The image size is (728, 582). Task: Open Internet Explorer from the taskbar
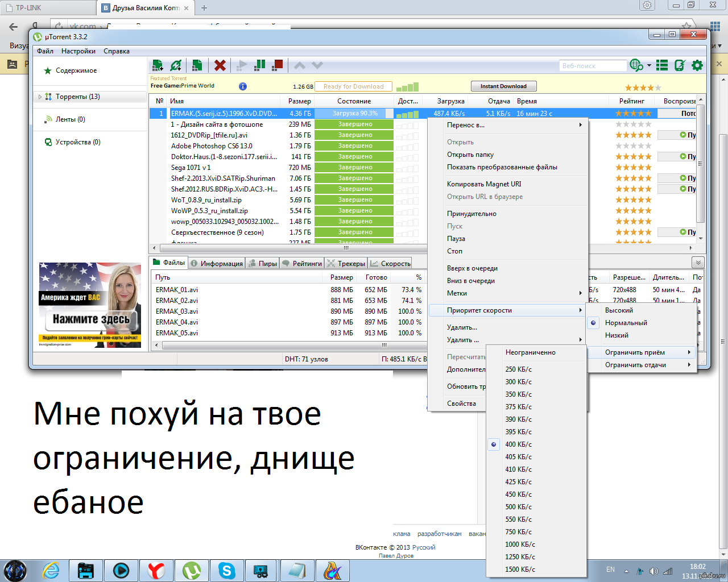tap(51, 570)
